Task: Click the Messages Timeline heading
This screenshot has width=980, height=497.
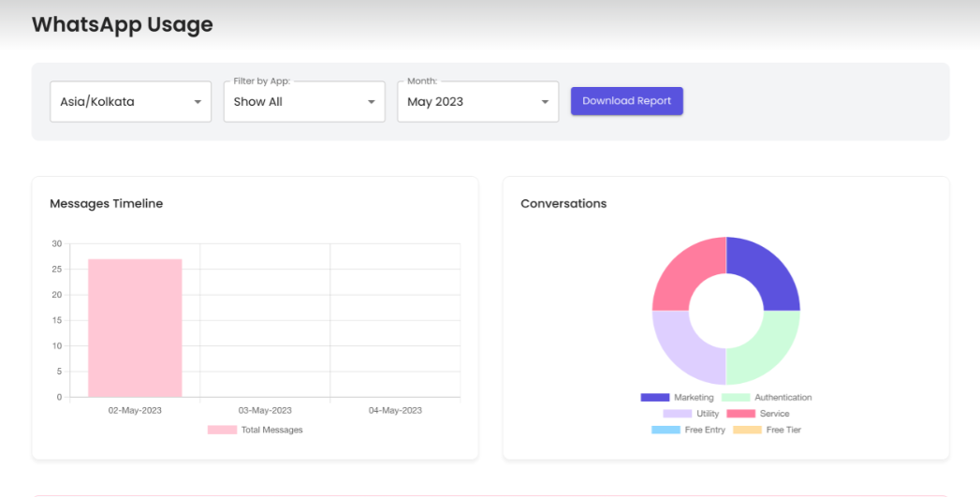Action: tap(107, 204)
